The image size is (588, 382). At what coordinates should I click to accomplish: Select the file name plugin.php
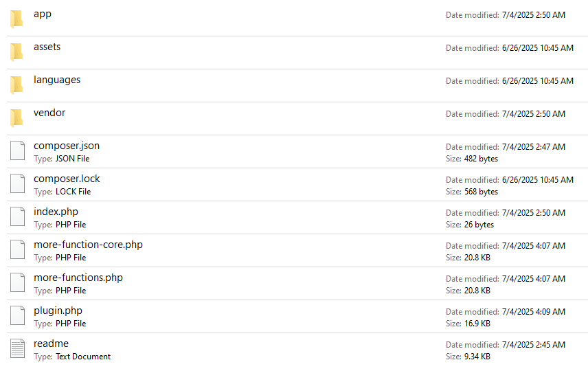58,311
